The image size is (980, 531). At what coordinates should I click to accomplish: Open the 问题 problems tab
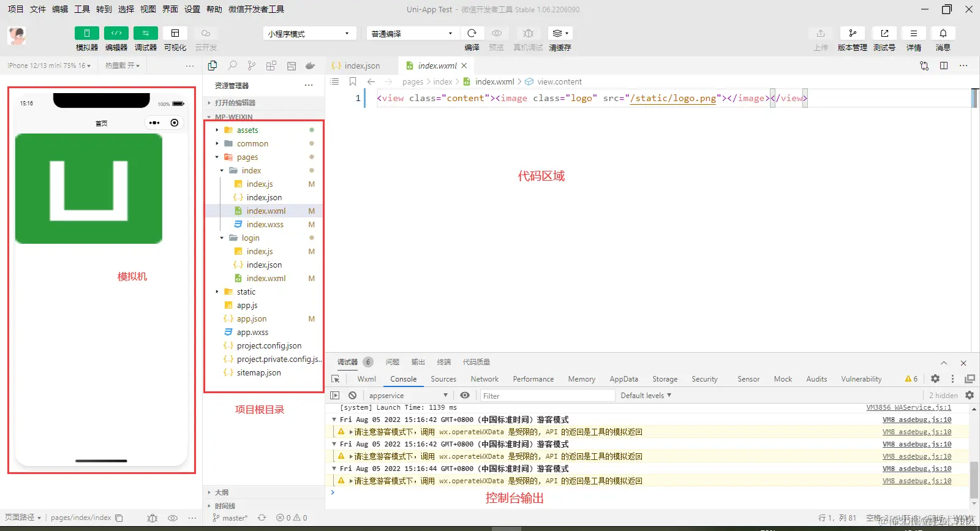click(393, 362)
